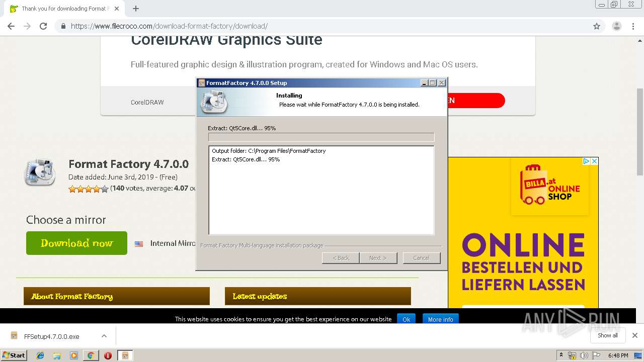Open the Format Factory 4.7.0.0 title link
The height and width of the screenshot is (362, 644).
(128, 164)
